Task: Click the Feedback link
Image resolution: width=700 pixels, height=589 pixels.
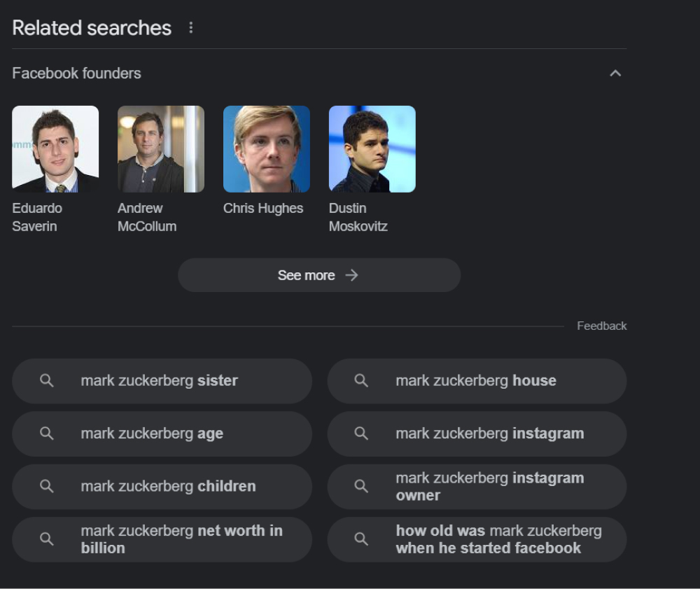Action: pos(602,326)
